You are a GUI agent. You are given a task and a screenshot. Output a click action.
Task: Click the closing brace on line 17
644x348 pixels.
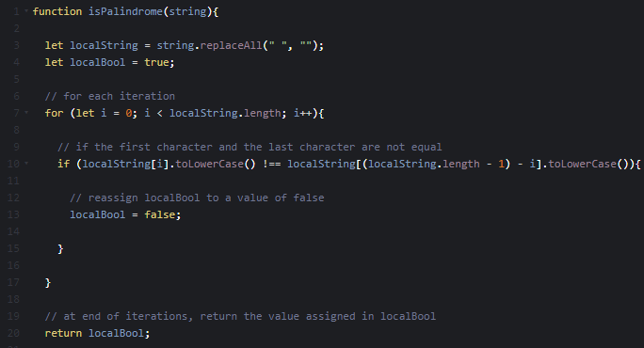[48, 283]
